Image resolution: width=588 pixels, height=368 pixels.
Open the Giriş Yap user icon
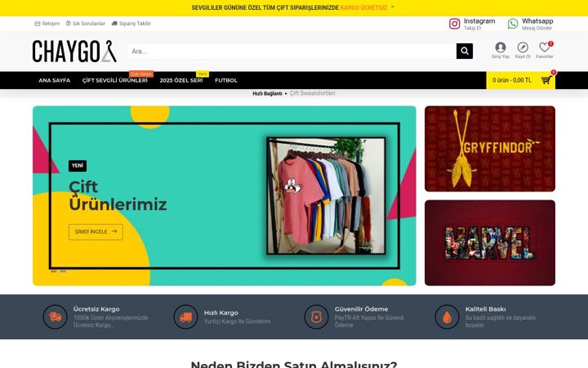coord(501,47)
